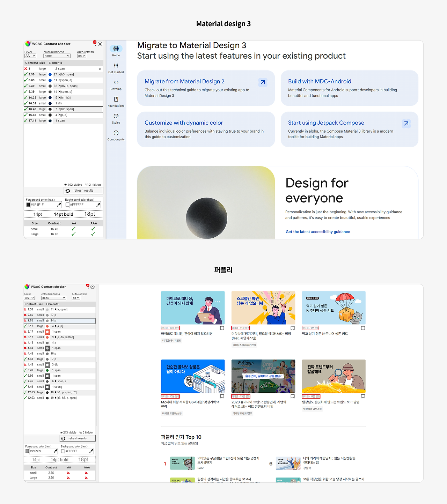Image resolution: width=447 pixels, height=504 pixels.
Task: Close the 퍼플리 contrast checker panel
Action: [x=93, y=287]
